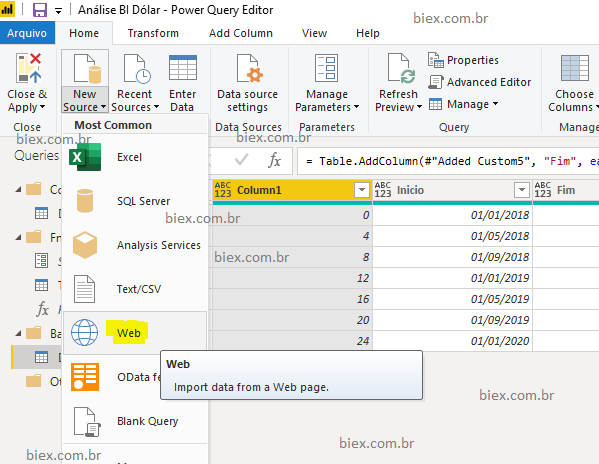The width and height of the screenshot is (599, 464).
Task: Collapse the Fr query folder
Action: pos(18,238)
